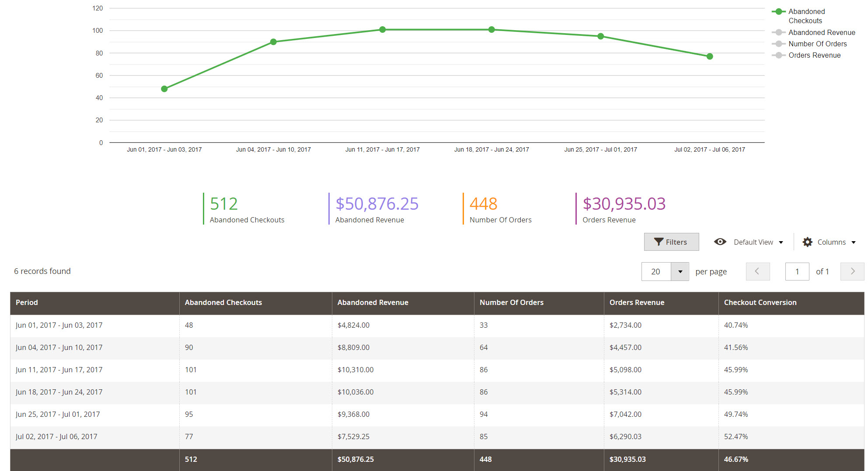Click the Jun 25 - Jul 01 chart data point
This screenshot has height=471, width=868.
600,36
